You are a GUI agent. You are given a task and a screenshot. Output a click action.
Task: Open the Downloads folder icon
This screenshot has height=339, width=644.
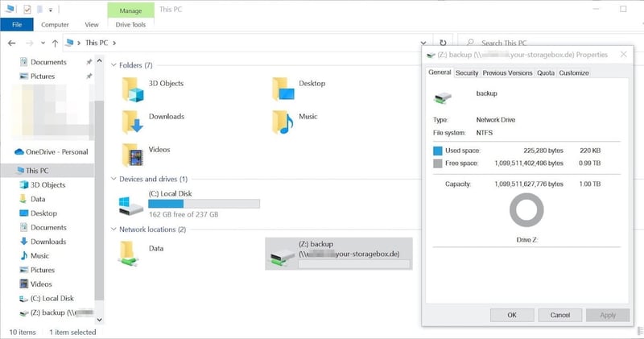(132, 121)
